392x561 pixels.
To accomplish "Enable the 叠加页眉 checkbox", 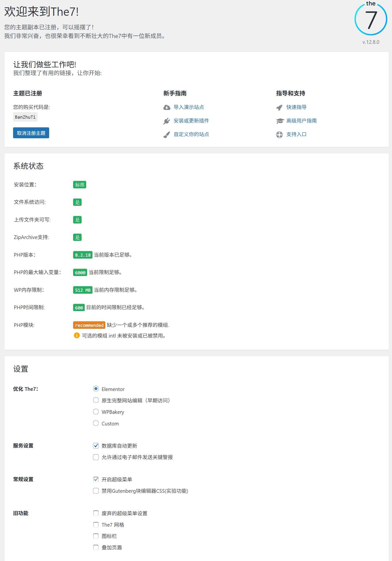I will (96, 547).
